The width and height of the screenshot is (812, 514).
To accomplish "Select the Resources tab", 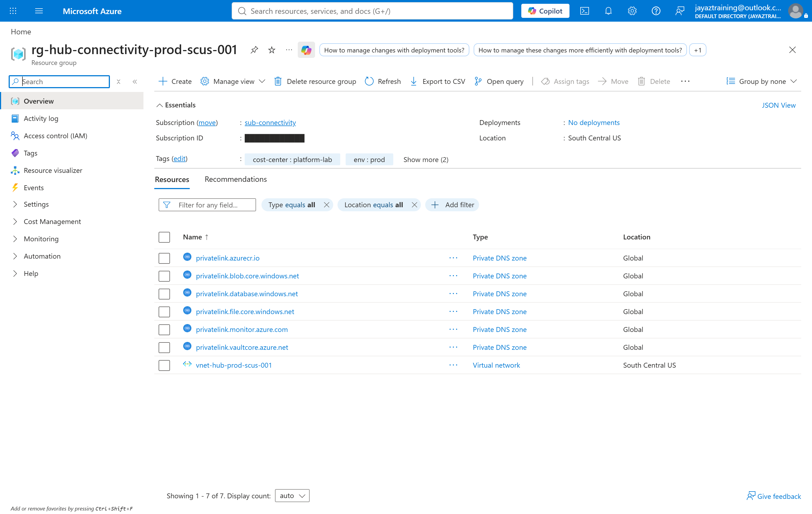I will (x=172, y=179).
